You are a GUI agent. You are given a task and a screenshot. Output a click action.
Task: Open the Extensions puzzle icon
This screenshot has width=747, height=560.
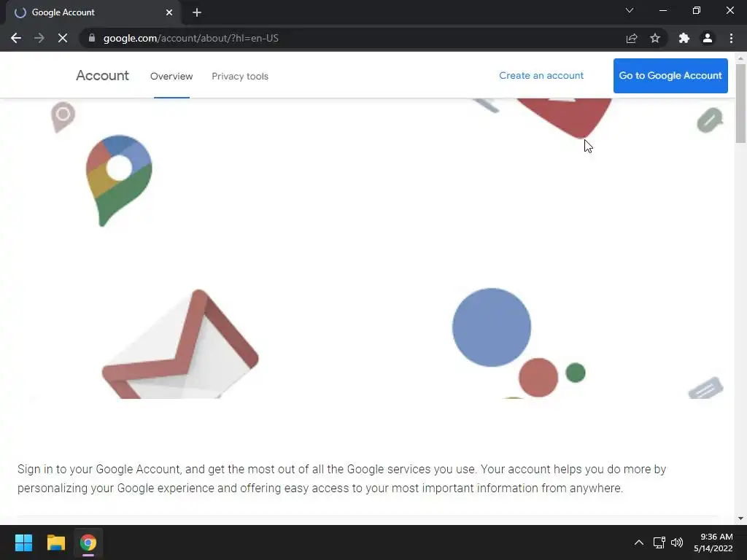click(x=684, y=38)
